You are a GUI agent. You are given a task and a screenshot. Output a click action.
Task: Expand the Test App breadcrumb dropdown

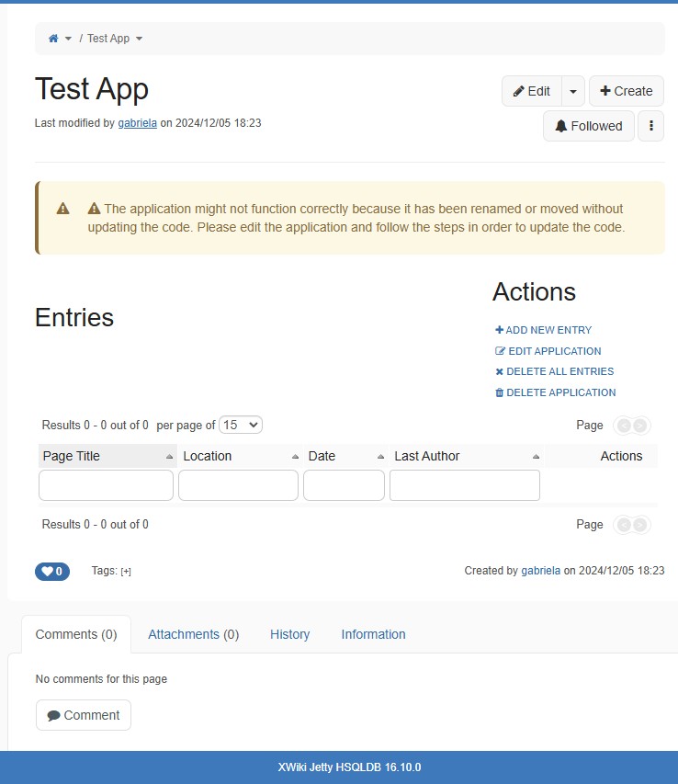(139, 39)
